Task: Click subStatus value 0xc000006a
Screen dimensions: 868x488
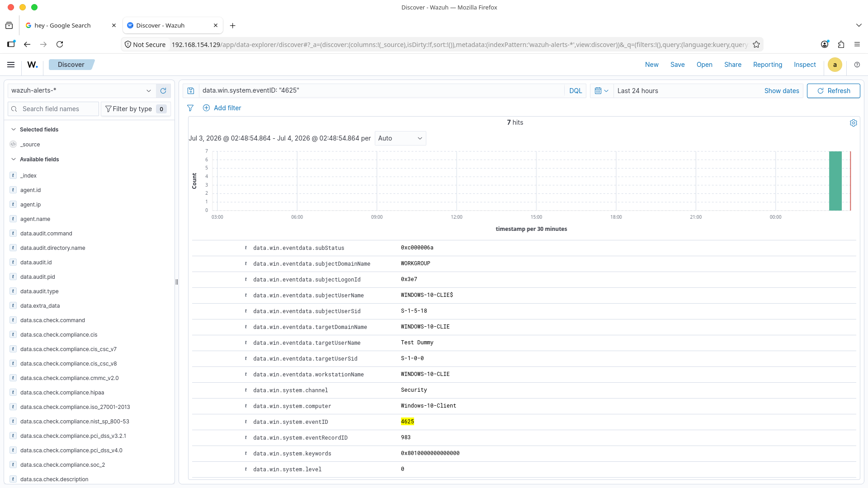Action: click(x=417, y=248)
